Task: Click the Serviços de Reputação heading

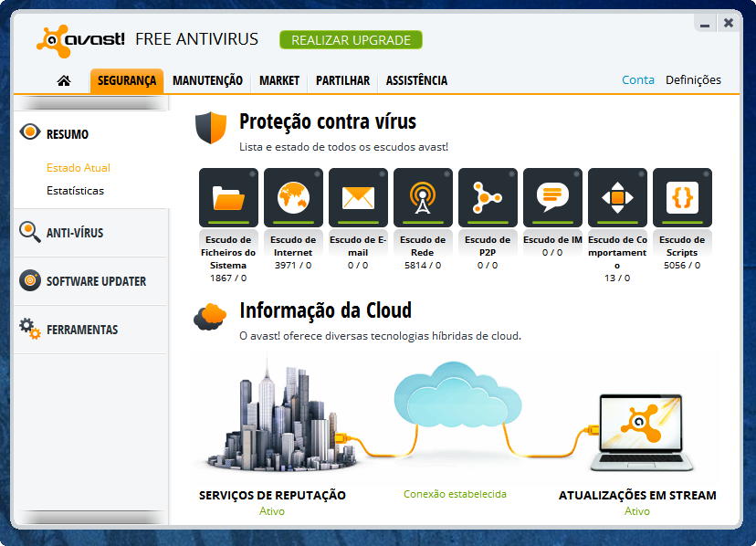Action: (272, 496)
